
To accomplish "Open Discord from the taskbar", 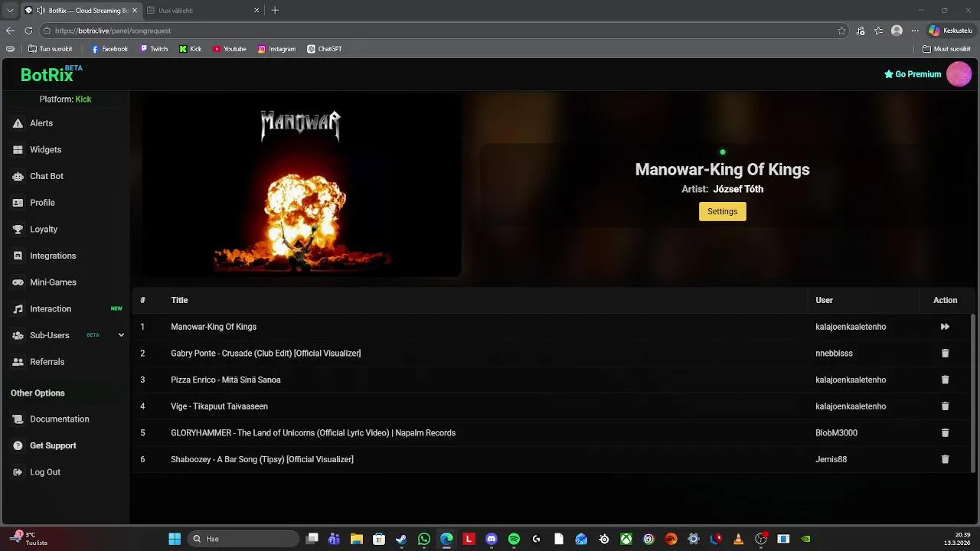I will pos(492,539).
